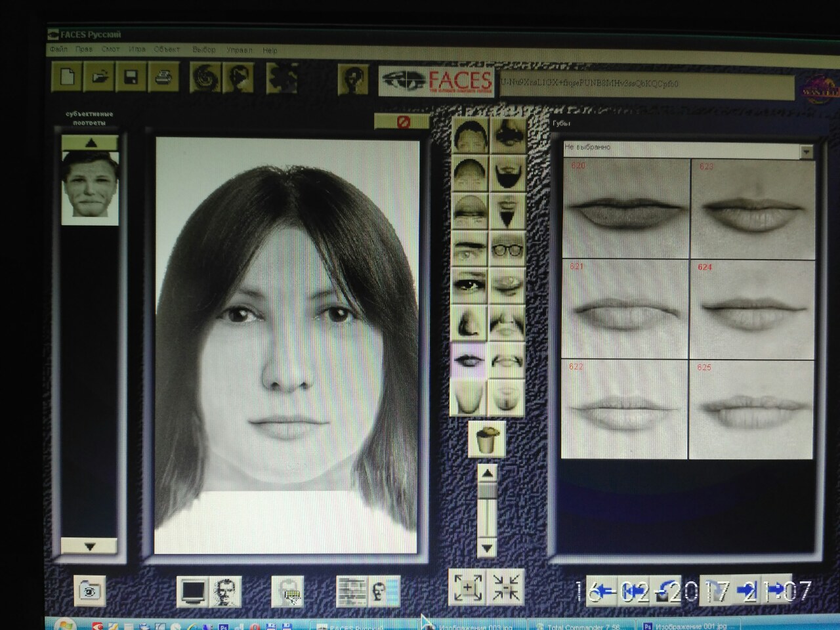Click the New file toolbar icon

click(x=67, y=77)
